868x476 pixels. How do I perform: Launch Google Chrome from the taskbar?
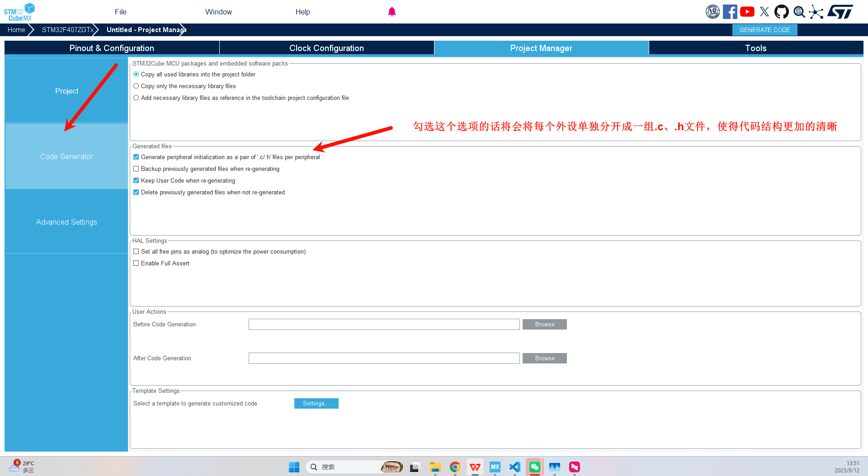click(455, 467)
